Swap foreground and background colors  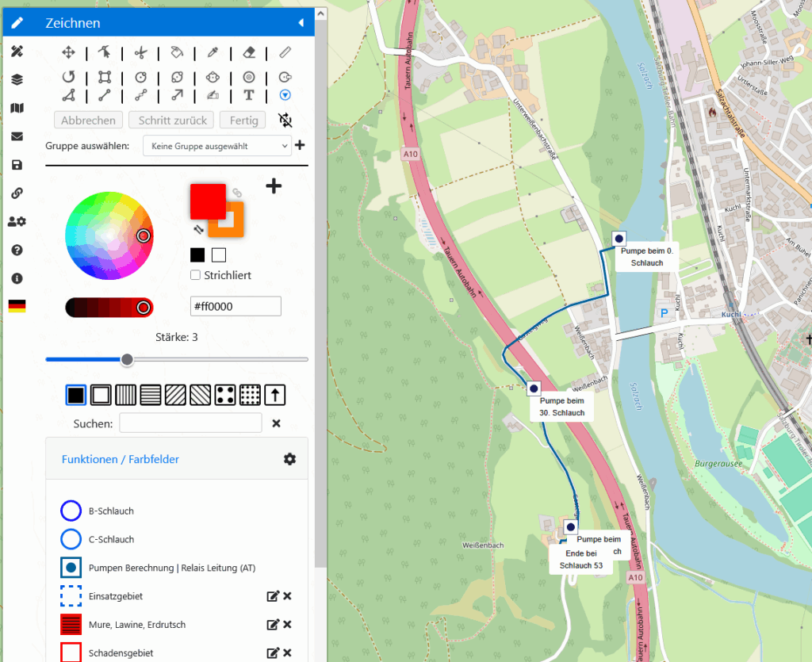tap(199, 229)
